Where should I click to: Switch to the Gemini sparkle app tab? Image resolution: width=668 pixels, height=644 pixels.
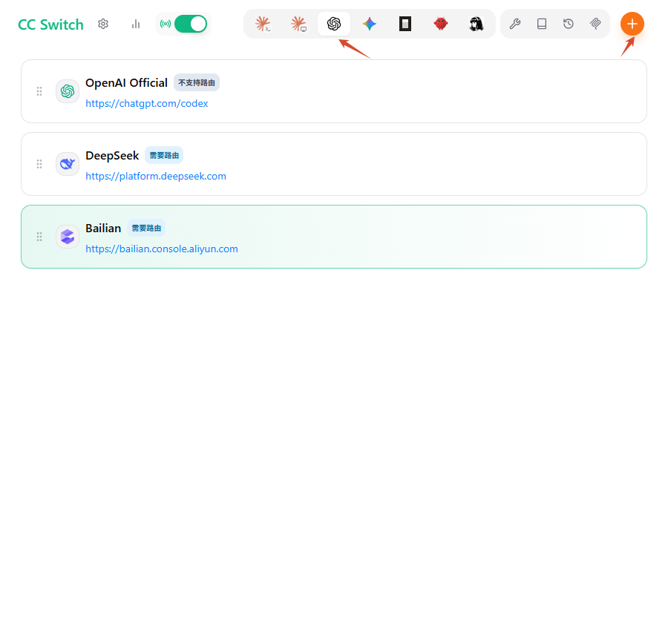click(x=370, y=24)
